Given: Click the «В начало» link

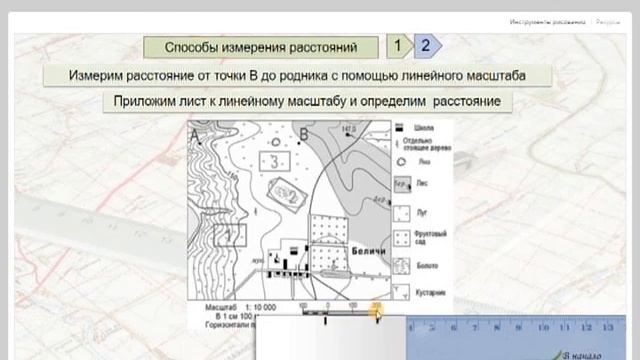Looking at the screenshot, I should [x=581, y=356].
